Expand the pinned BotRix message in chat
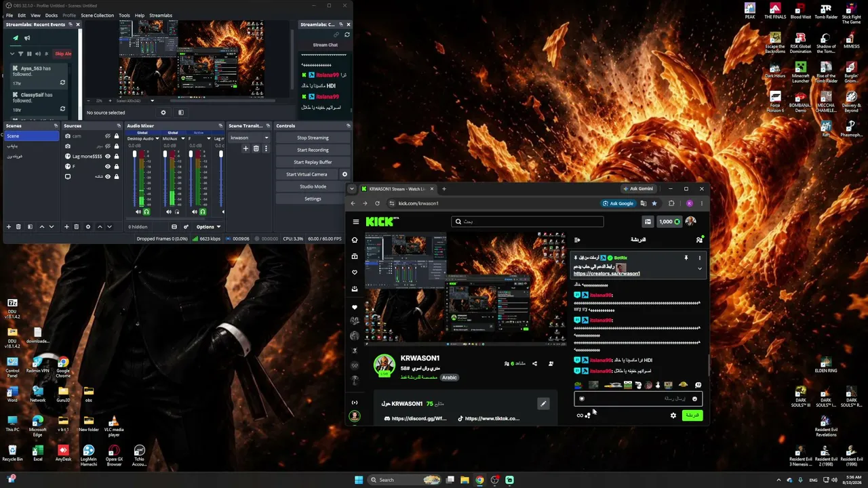 pyautogui.click(x=700, y=268)
